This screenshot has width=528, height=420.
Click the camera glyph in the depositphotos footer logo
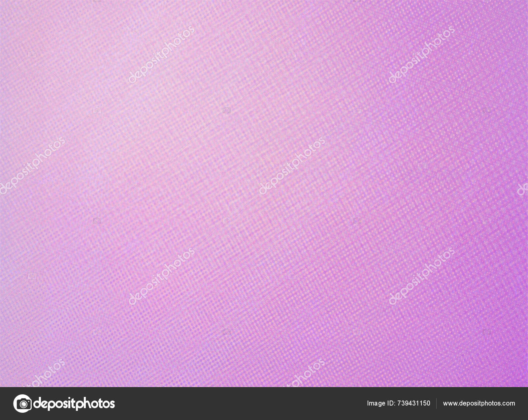22,404
